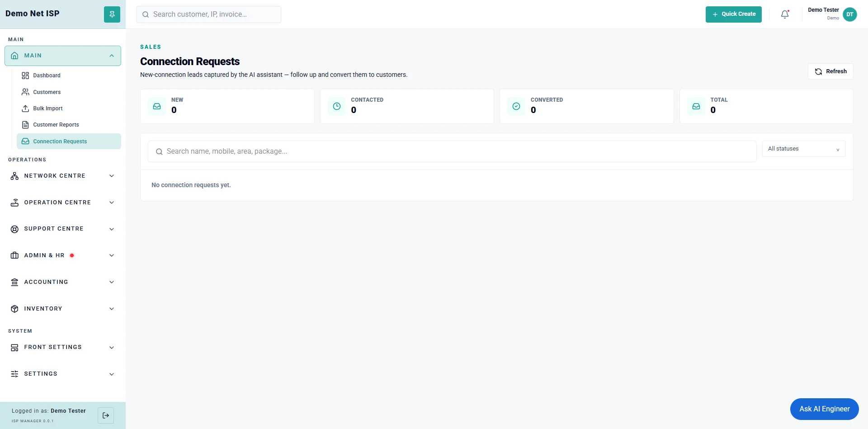868x429 pixels.
Task: Click the Admin & HR briefcase icon
Action: click(x=14, y=255)
